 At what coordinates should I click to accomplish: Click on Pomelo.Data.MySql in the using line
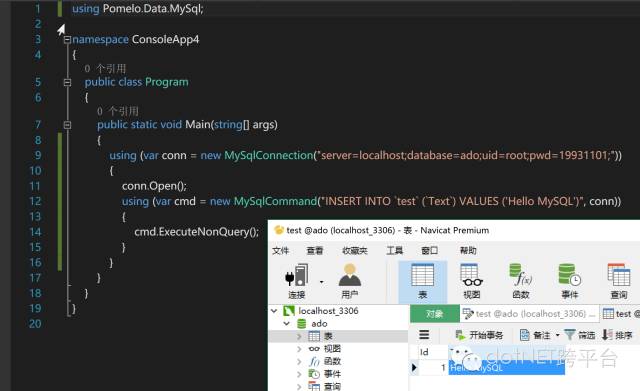(151, 9)
